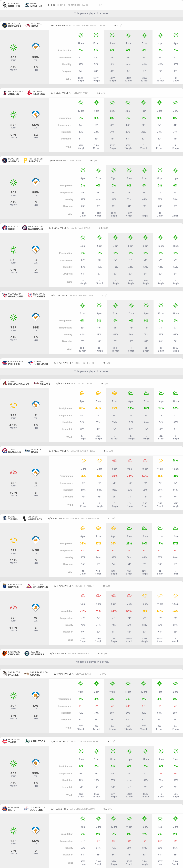
Task: Click the E wind compass for Diamondbacks-Braves
Action: [x=36, y=405]
